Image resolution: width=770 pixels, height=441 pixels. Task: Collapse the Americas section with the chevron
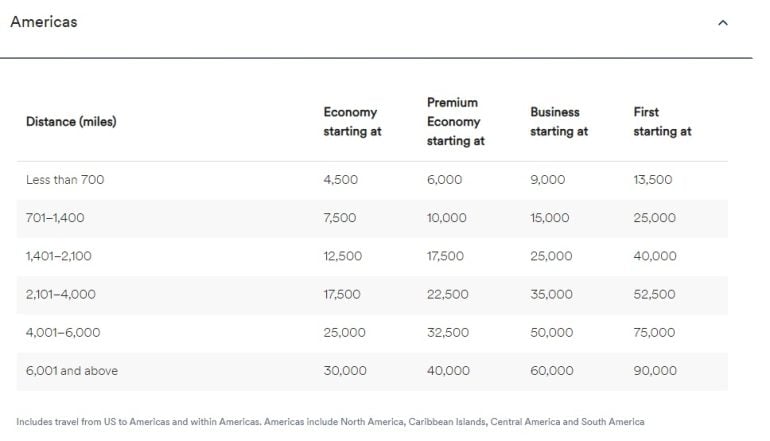coord(723,23)
